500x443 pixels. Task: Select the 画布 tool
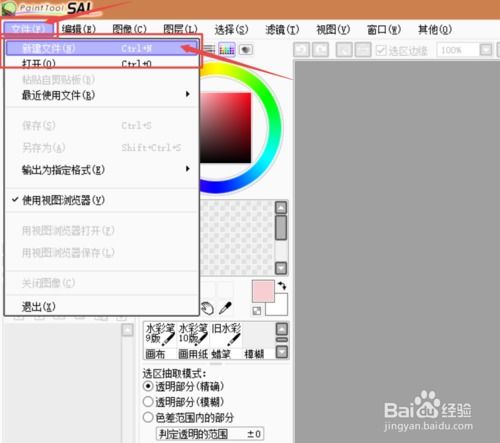tap(160, 353)
